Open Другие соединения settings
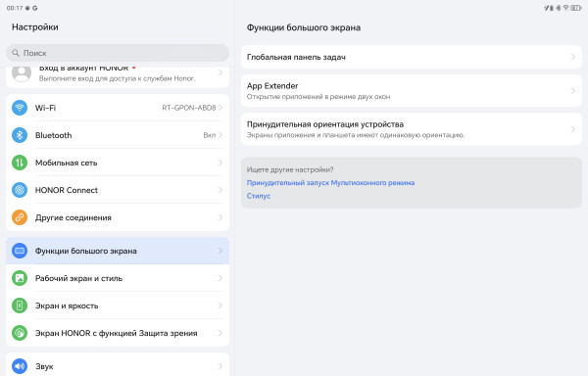The image size is (588, 376). [x=118, y=217]
